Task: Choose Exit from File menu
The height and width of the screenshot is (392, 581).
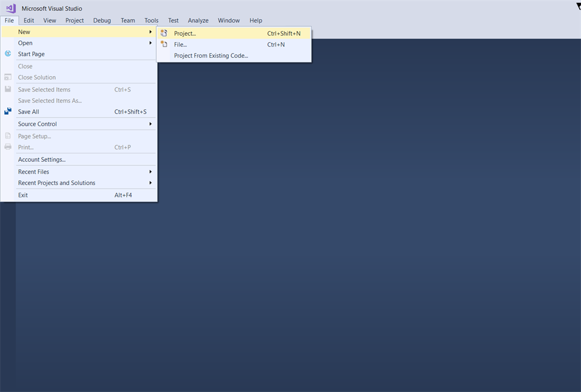Action: coord(78,195)
